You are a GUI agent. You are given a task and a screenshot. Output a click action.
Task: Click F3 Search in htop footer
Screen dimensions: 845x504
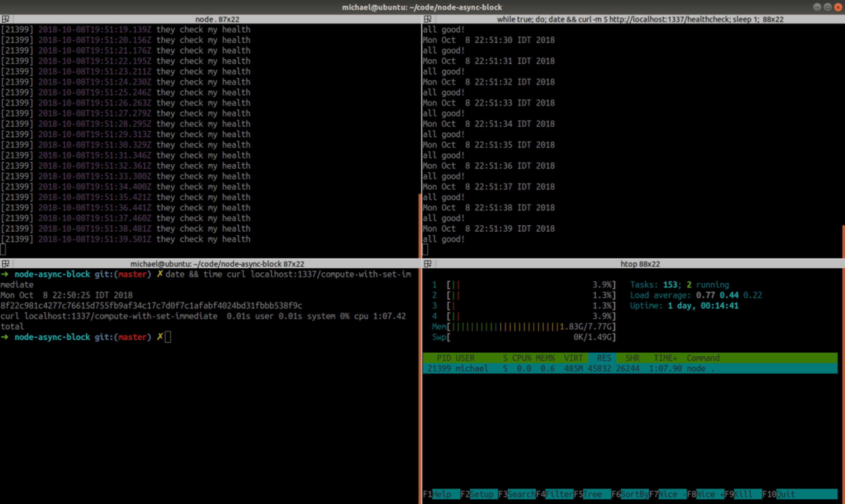coord(517,494)
